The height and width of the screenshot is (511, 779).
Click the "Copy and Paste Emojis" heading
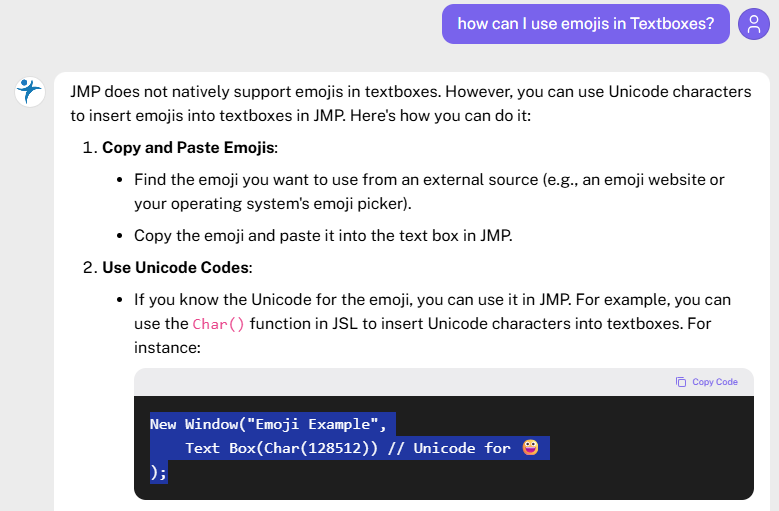tap(189, 148)
